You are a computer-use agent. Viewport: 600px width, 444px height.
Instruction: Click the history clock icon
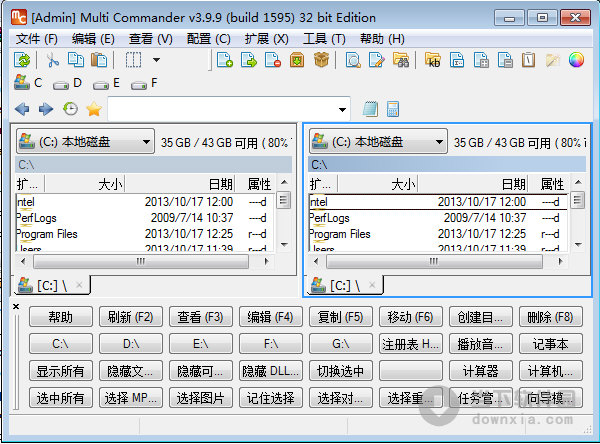pos(70,109)
